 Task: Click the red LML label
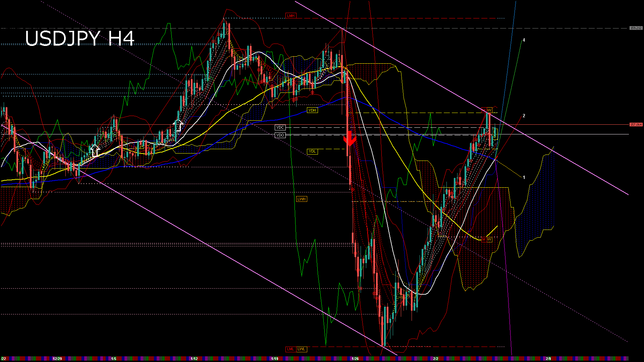290,349
